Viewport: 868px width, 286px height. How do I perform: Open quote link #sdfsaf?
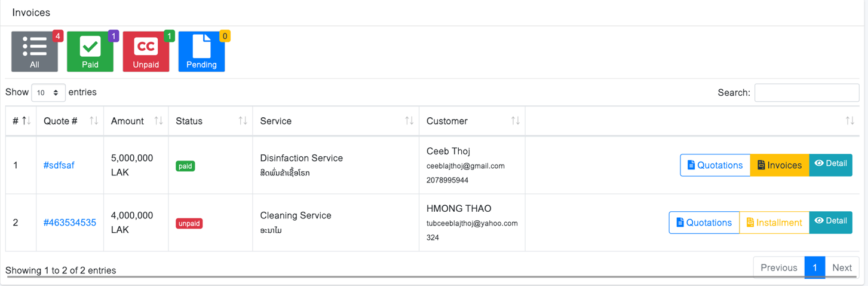tap(59, 165)
